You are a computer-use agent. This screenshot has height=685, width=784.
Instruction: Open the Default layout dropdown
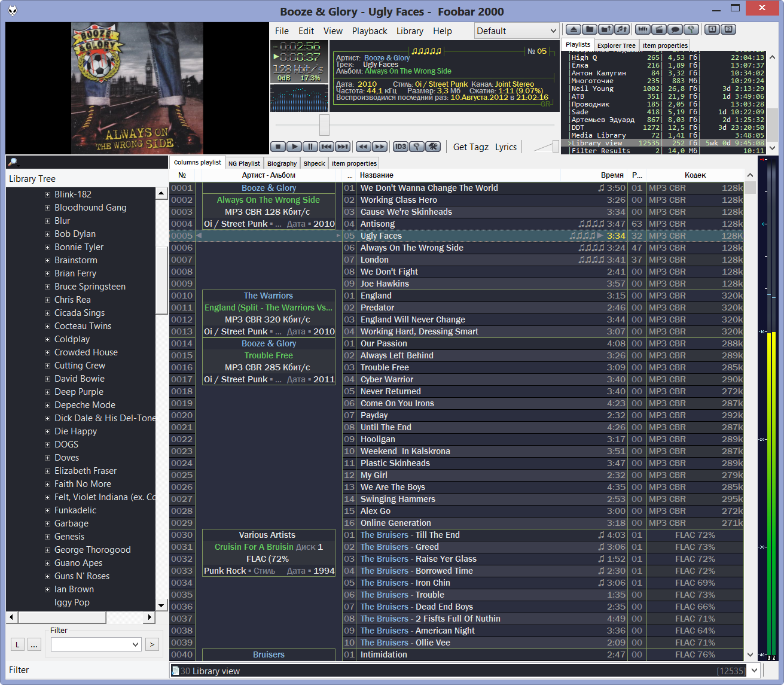coord(517,31)
